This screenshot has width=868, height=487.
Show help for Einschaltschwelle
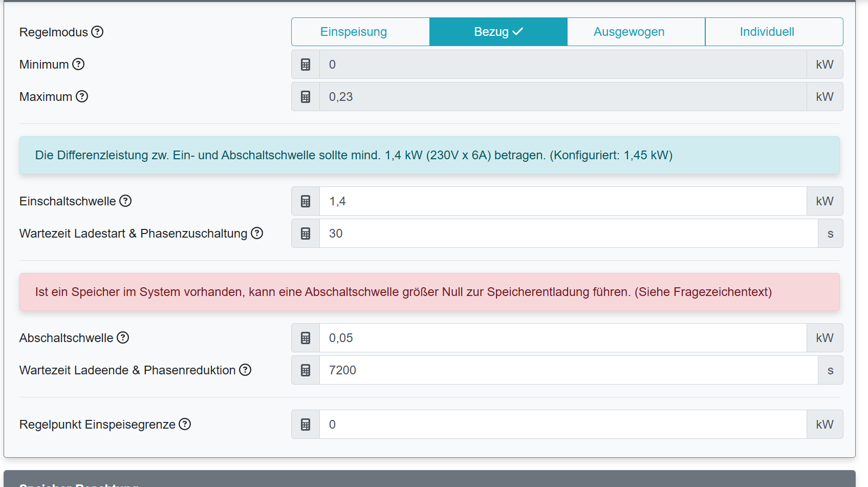click(125, 201)
